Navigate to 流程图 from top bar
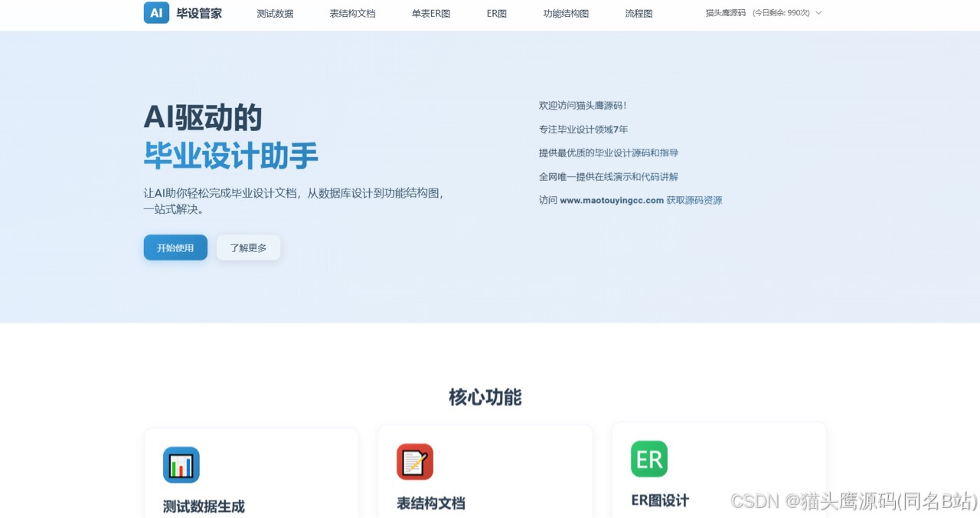Image resolution: width=980 pixels, height=518 pixels. (638, 13)
